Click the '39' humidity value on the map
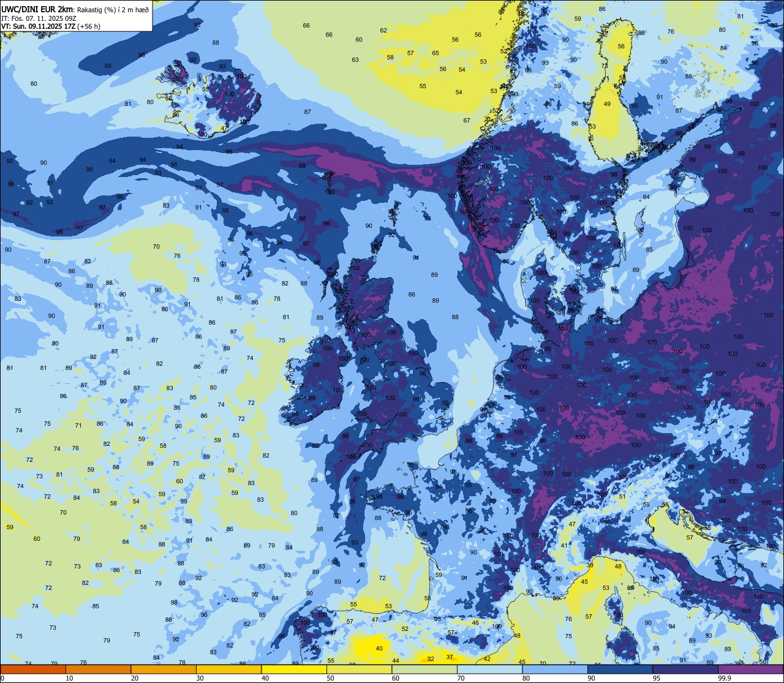Viewport: 784px width, 683px height. tap(590, 565)
